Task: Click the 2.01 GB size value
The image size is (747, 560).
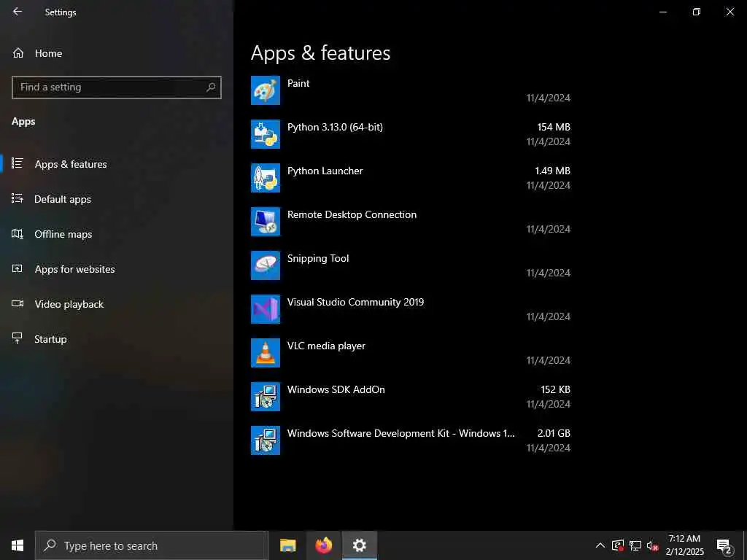Action: click(554, 433)
